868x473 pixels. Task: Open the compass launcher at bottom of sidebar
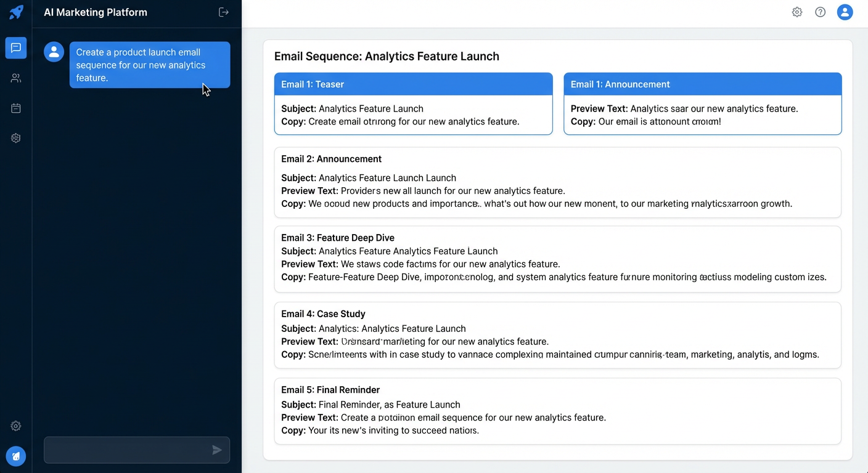15,456
